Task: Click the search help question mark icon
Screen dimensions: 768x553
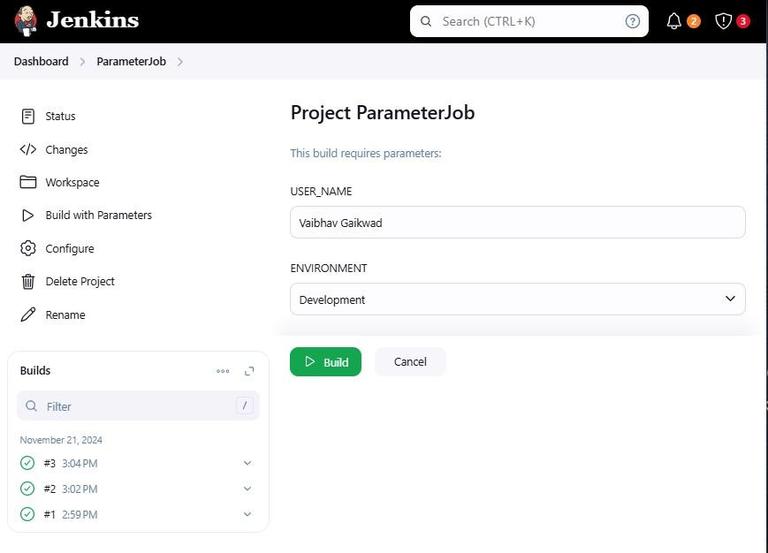Action: [x=632, y=21]
